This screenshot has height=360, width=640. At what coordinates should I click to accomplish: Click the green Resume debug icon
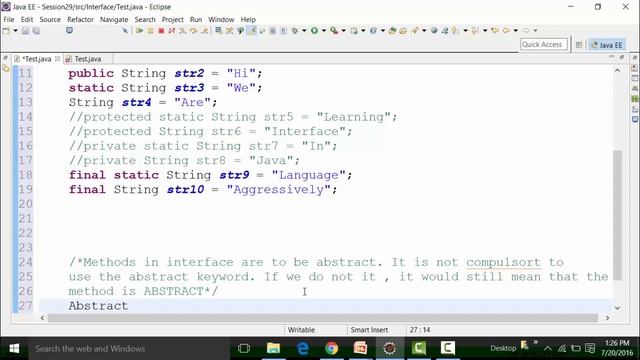140,31
